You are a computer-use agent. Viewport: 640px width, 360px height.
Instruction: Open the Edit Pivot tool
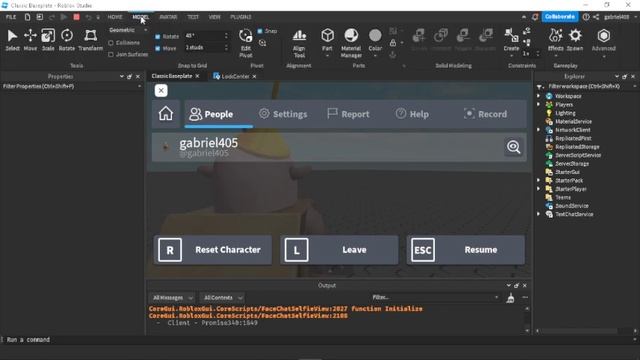pyautogui.click(x=245, y=43)
